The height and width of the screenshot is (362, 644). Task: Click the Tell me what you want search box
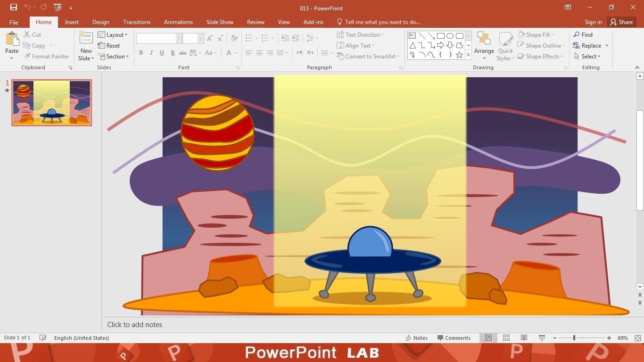click(x=379, y=22)
